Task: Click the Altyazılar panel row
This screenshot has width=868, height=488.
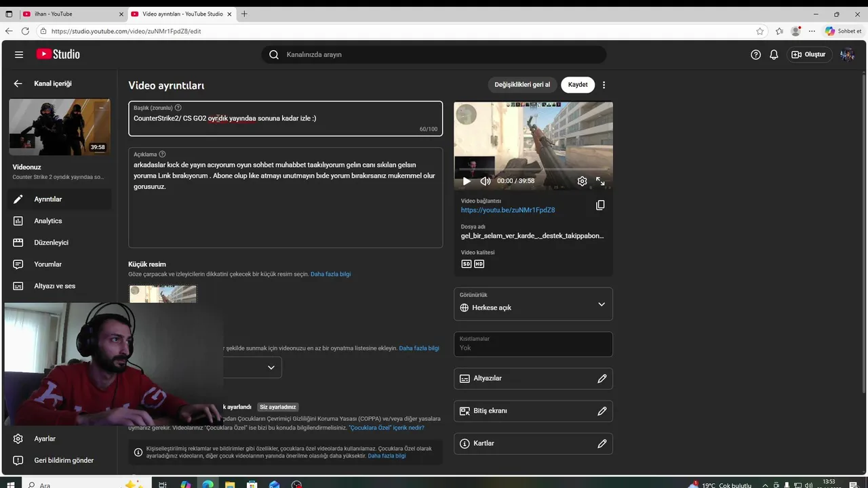Action: click(x=533, y=378)
